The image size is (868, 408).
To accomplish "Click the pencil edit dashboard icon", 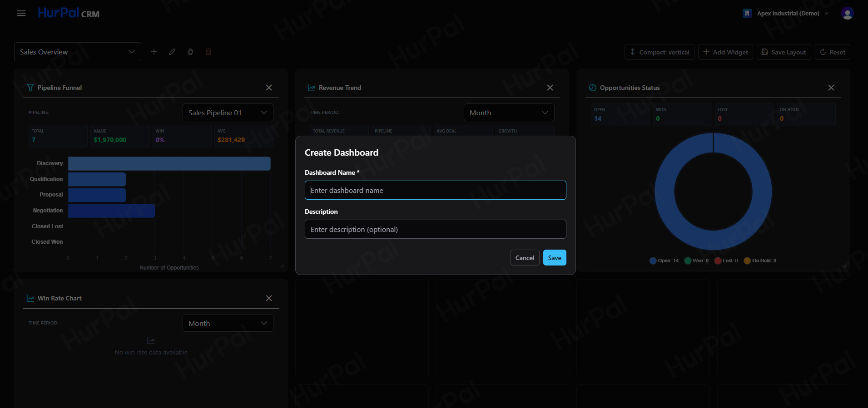I will click(172, 52).
